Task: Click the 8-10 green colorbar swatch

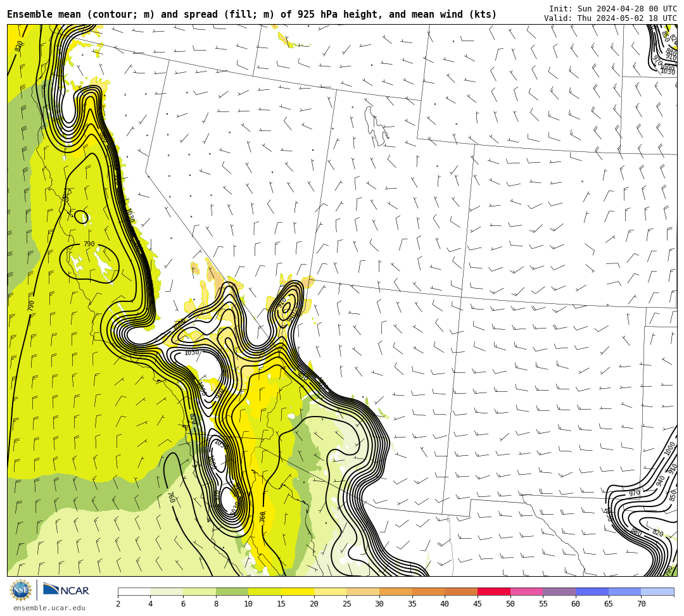Action: click(x=232, y=591)
